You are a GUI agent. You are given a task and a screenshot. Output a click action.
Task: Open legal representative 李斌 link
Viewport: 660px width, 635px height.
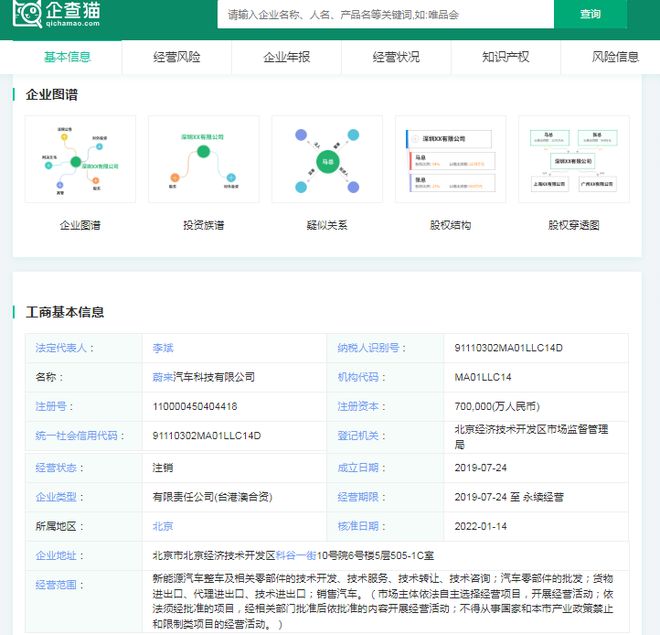pyautogui.click(x=163, y=348)
